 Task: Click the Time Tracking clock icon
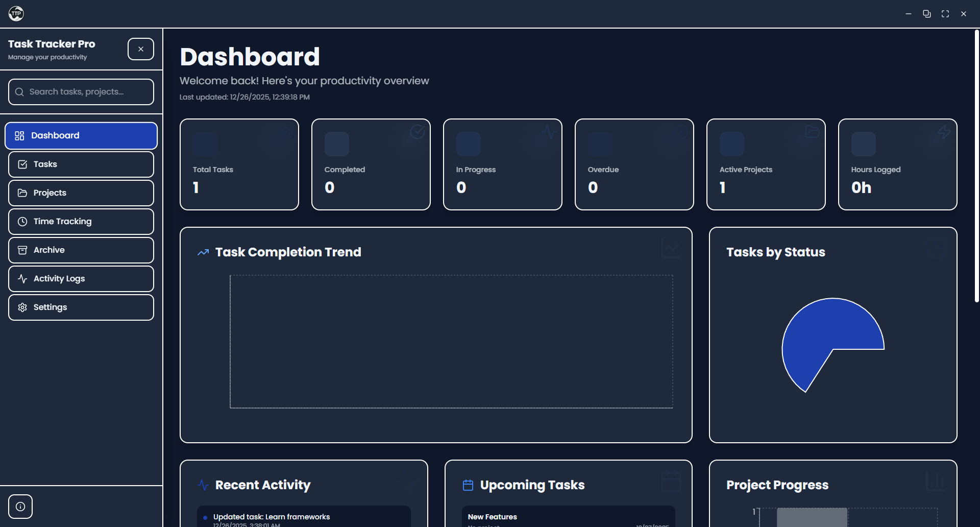coord(22,221)
